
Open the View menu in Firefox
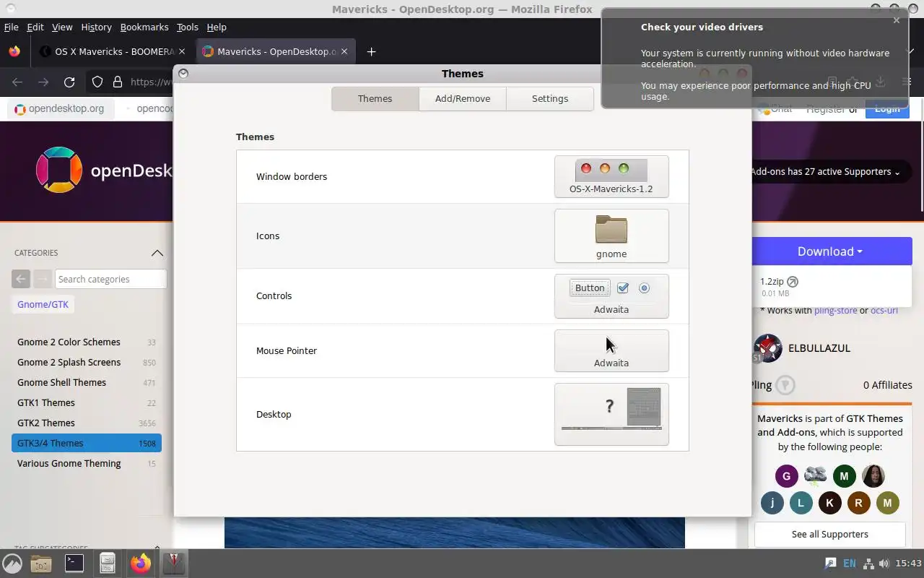pyautogui.click(x=62, y=27)
